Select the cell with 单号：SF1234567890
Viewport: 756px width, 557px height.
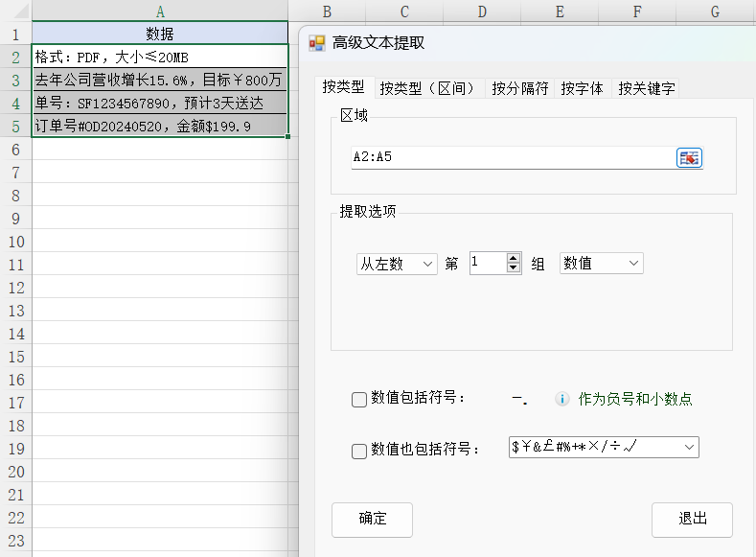pyautogui.click(x=160, y=103)
